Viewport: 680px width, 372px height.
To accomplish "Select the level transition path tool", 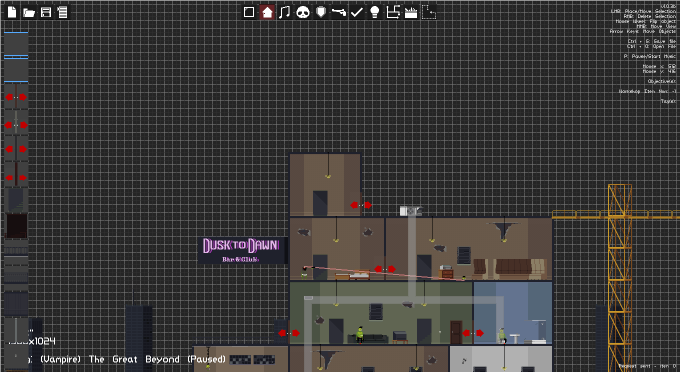I will (x=393, y=12).
